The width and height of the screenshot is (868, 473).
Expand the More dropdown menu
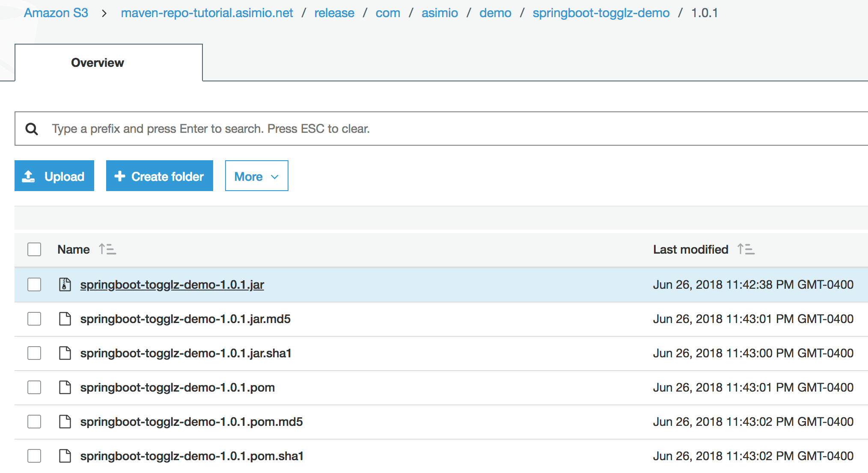pos(256,175)
